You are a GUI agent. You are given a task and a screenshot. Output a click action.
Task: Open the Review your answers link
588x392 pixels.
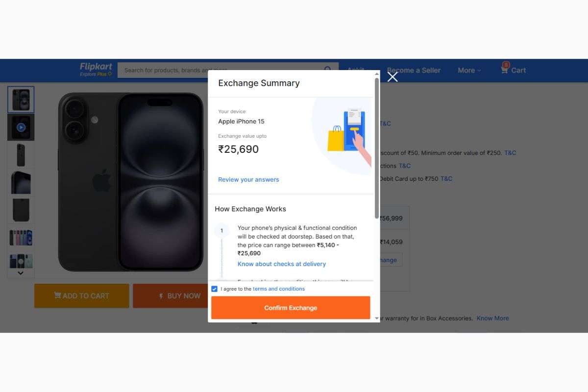coord(248,179)
